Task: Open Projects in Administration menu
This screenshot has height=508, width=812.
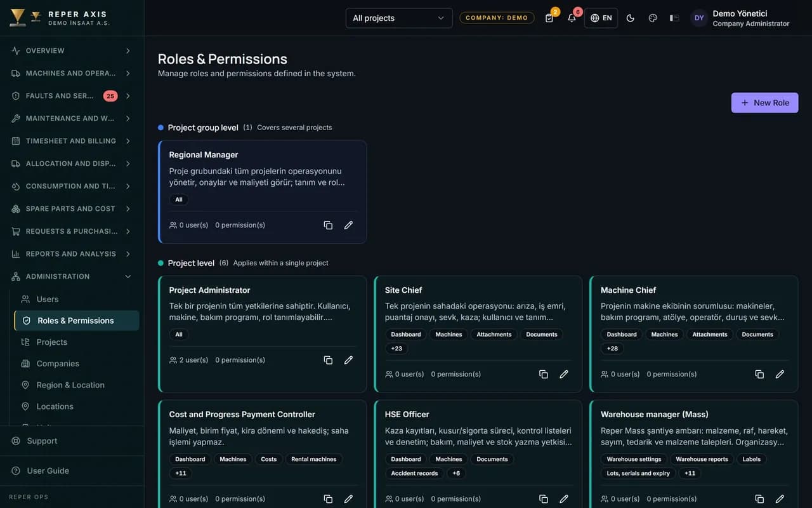Action: (x=76, y=342)
